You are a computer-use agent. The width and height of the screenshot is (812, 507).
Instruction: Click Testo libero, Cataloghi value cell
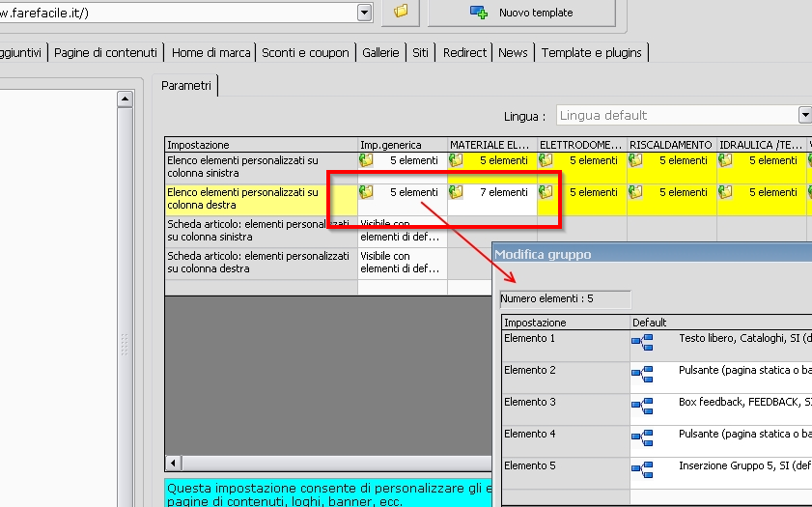point(721,346)
